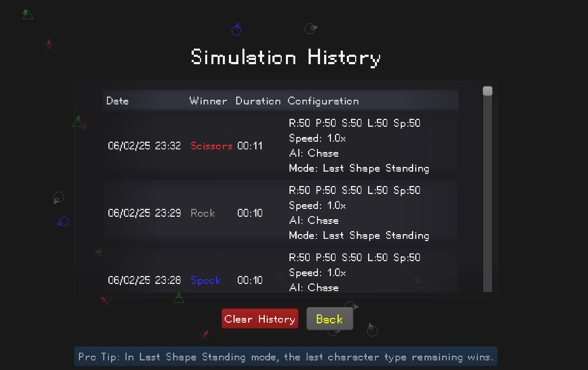Select the Winner column header
The width and height of the screenshot is (588, 370).
(208, 101)
